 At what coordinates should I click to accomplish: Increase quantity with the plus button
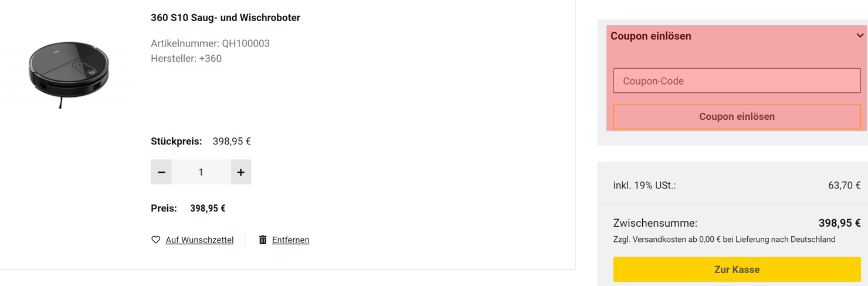241,172
